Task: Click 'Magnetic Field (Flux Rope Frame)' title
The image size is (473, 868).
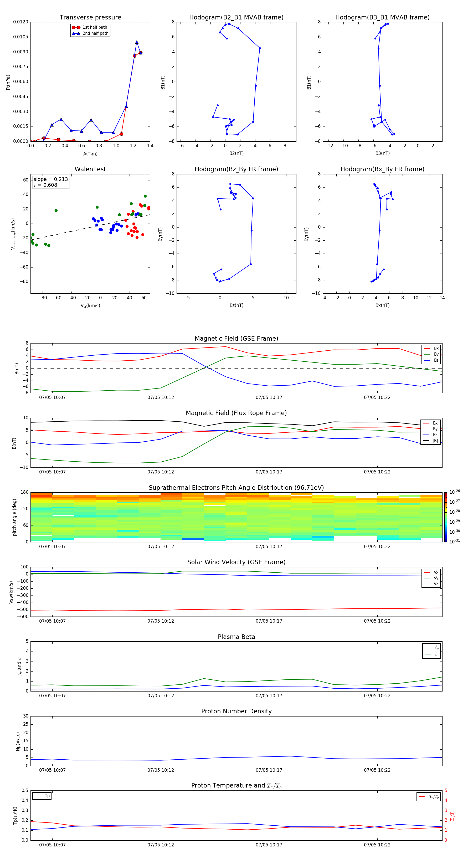Action: [x=236, y=413]
